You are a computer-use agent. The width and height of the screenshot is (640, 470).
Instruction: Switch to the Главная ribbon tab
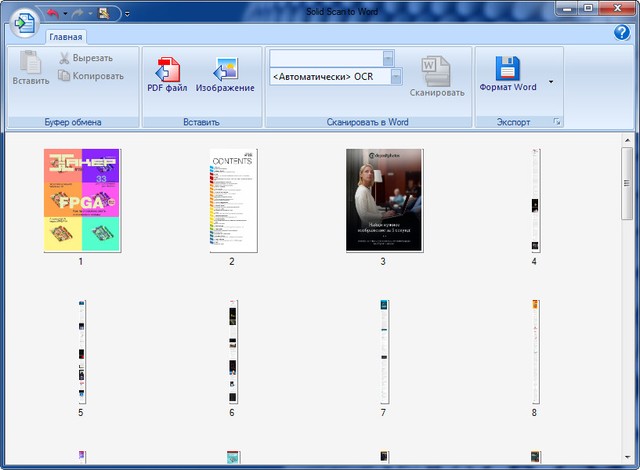(64, 37)
